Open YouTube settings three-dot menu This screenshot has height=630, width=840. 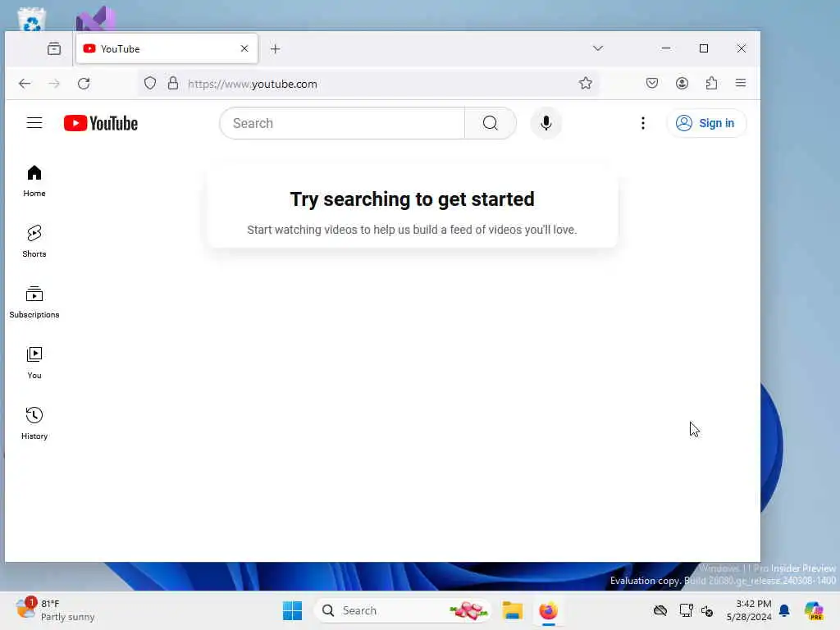pos(643,123)
